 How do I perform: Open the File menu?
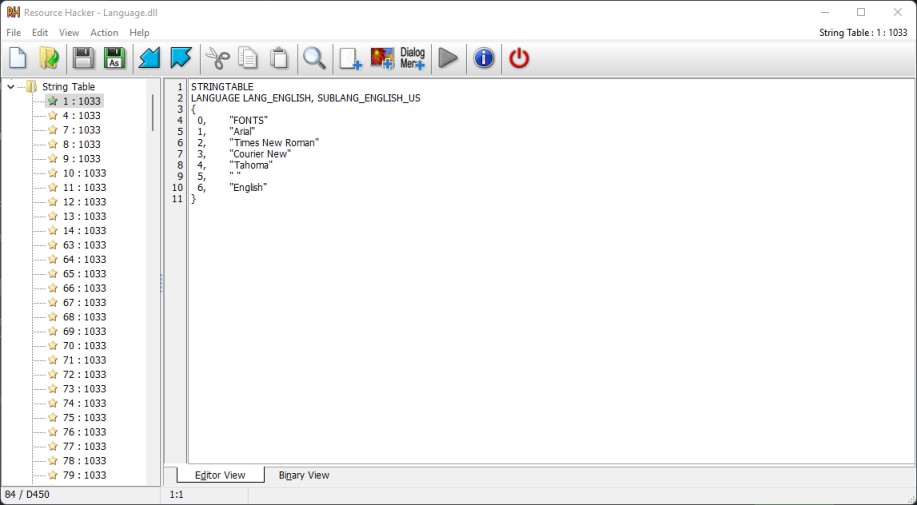coord(13,33)
